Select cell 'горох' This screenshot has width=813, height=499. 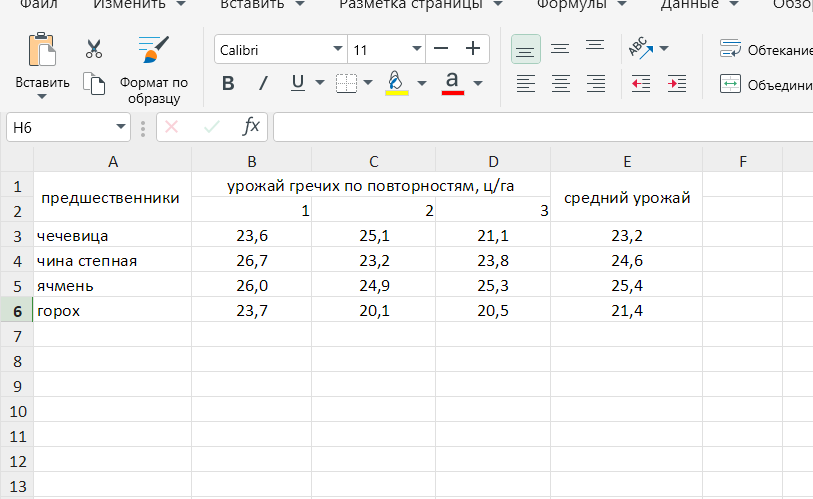tap(113, 310)
